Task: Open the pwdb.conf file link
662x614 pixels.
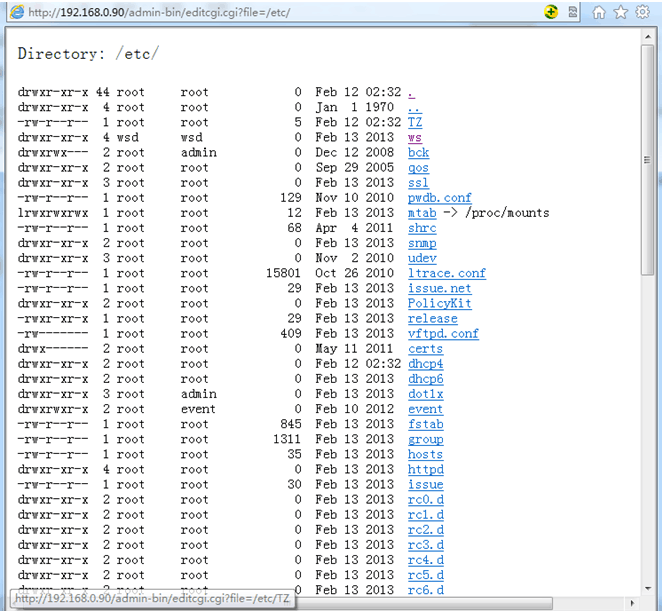Action: click(439, 198)
